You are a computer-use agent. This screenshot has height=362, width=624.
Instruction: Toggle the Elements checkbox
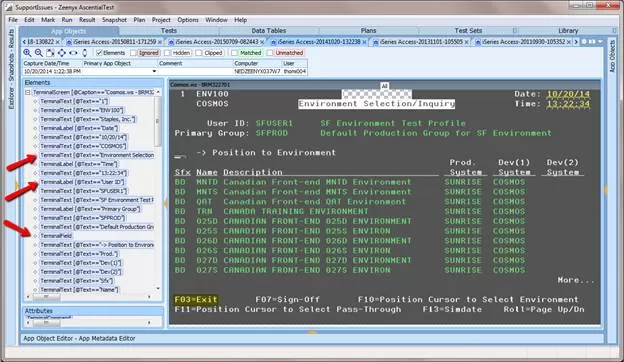point(99,53)
